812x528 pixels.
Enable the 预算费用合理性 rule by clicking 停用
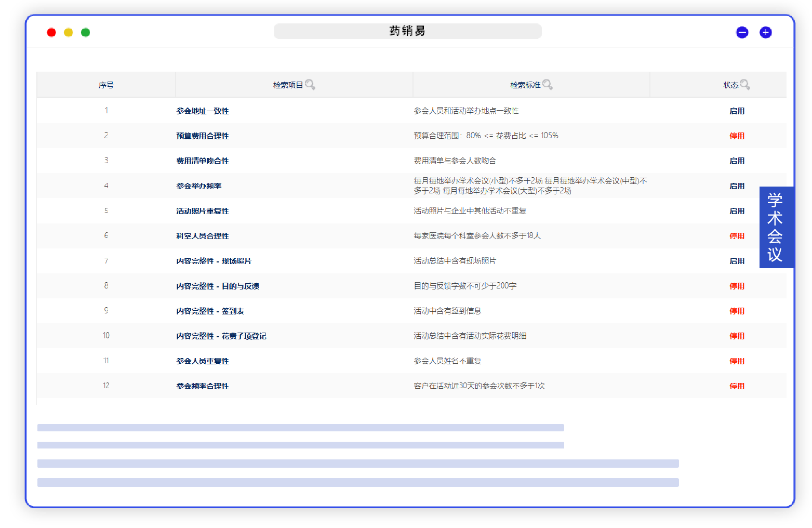[737, 136]
